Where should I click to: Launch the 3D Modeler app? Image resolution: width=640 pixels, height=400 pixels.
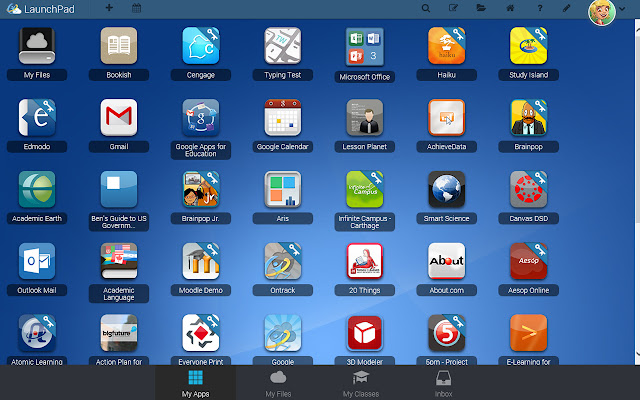coord(364,333)
